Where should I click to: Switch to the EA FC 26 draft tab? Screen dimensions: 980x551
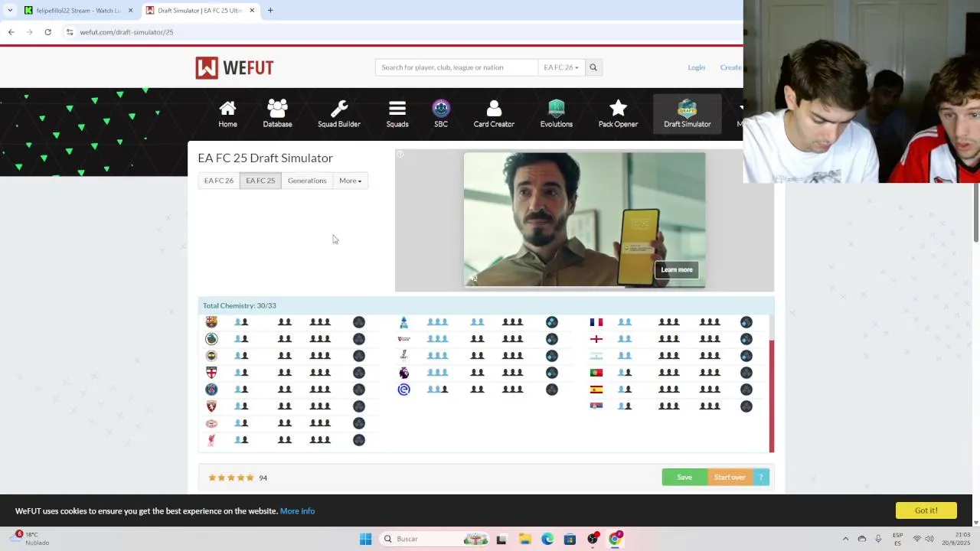[x=219, y=181]
